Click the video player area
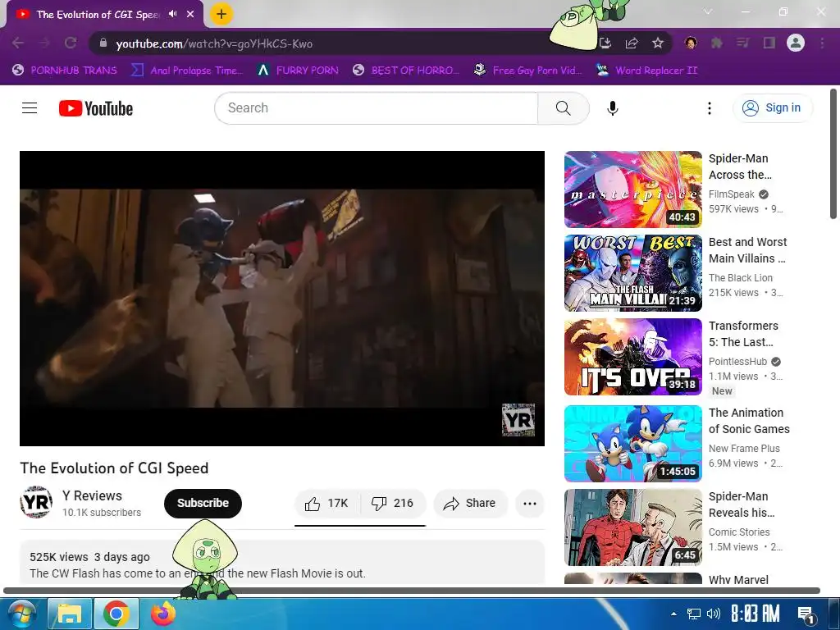This screenshot has width=840, height=630. pyautogui.click(x=282, y=299)
